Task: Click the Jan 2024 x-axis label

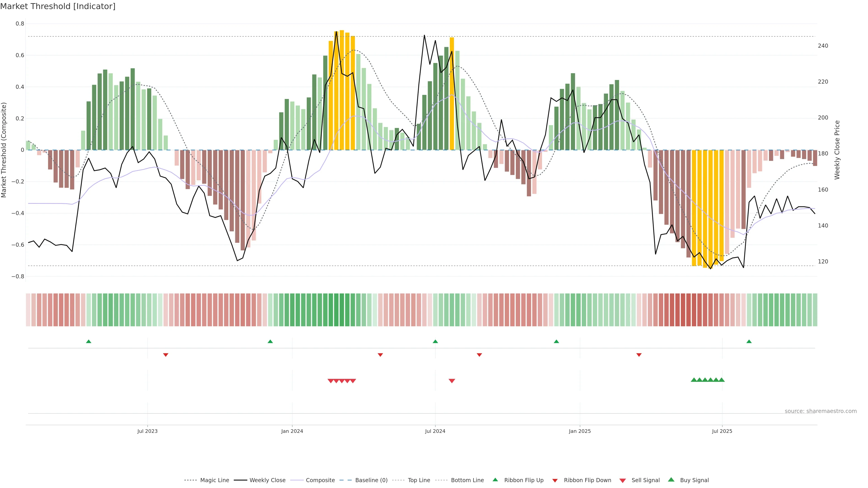Action: 292,431
